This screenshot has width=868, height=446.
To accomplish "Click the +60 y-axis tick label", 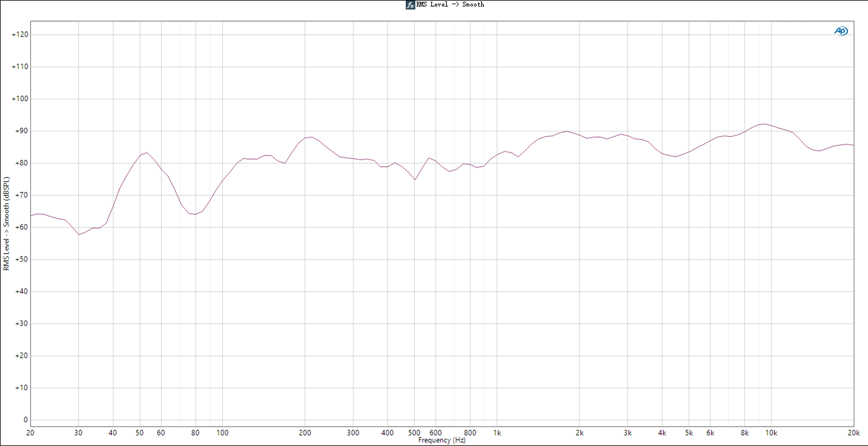I will (x=21, y=227).
